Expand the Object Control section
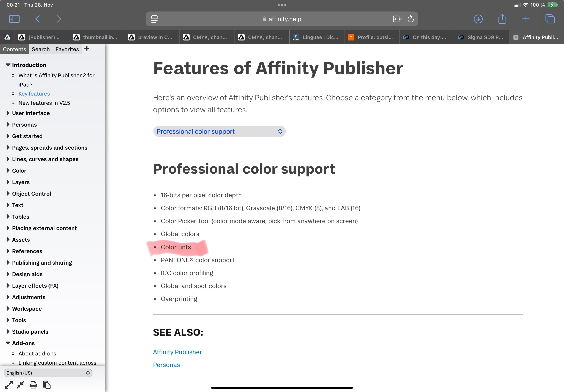 8,194
